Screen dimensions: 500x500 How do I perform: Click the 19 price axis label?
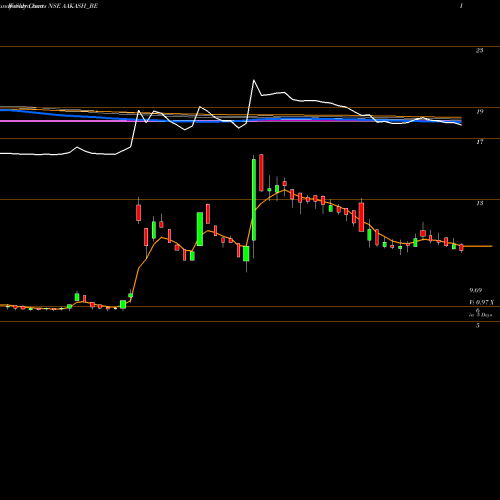(479, 112)
